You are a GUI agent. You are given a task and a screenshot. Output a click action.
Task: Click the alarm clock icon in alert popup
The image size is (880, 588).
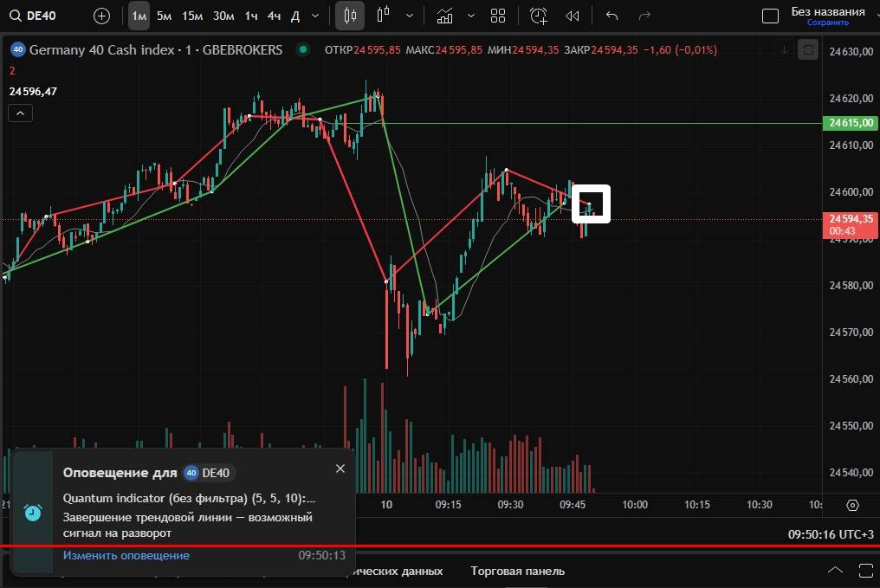(x=33, y=513)
